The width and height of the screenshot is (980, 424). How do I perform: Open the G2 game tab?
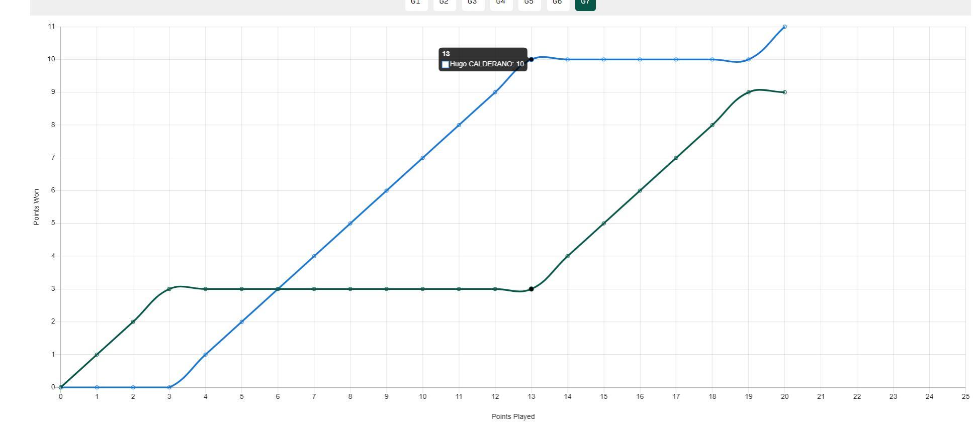(x=444, y=3)
